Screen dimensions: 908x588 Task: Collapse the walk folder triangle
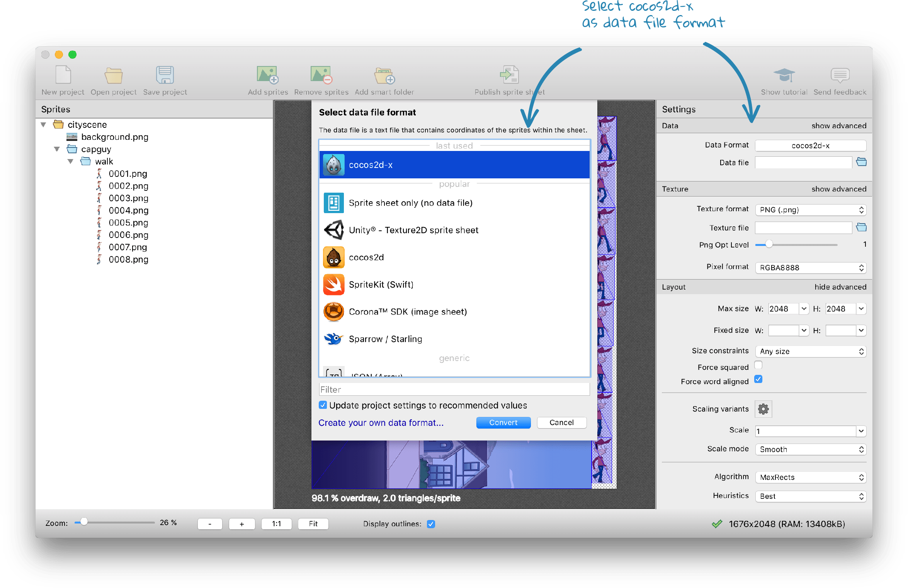tap(70, 161)
